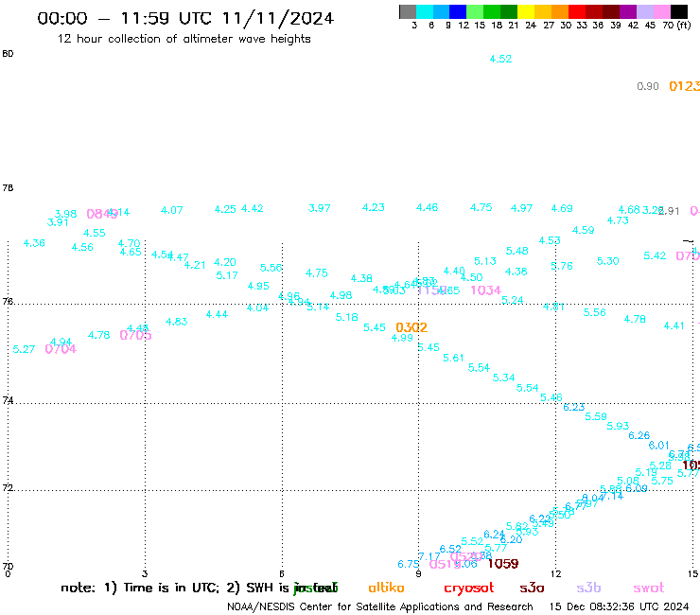700x615 pixels.
Task: Click the orange 0302 time label
Action: tap(411, 327)
